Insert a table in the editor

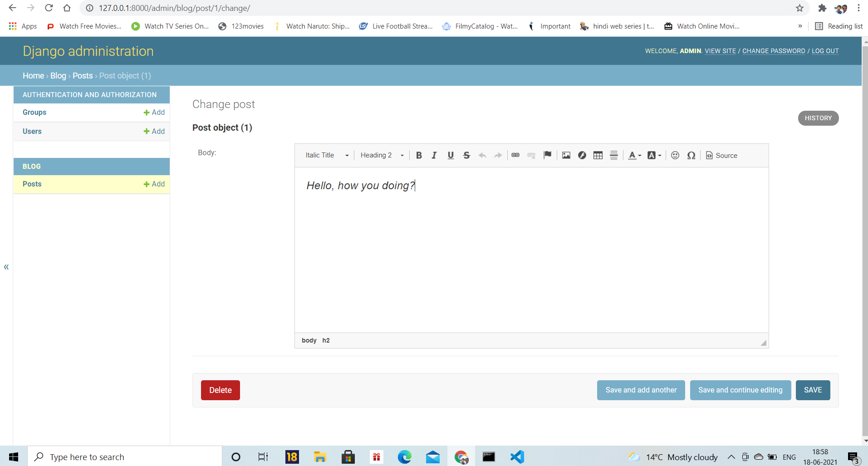598,155
